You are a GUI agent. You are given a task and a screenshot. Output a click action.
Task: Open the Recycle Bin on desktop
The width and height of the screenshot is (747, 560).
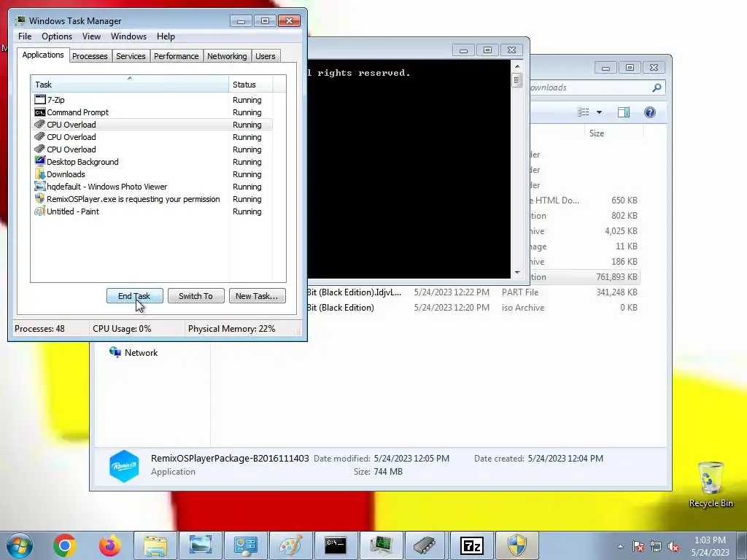click(x=711, y=485)
